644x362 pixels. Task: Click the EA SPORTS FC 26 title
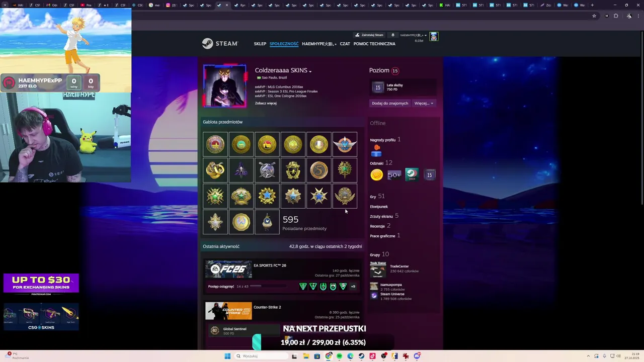point(270,265)
